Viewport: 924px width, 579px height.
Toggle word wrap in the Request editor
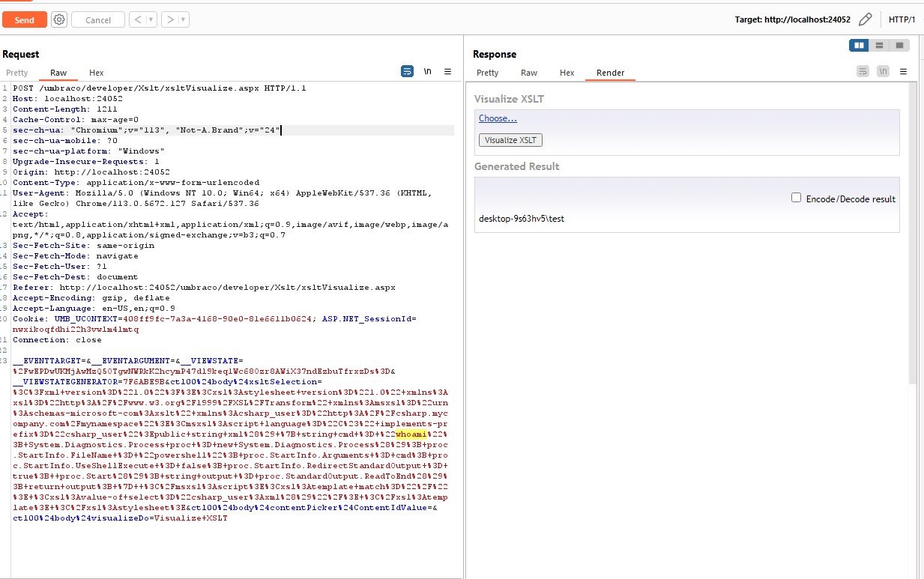407,72
